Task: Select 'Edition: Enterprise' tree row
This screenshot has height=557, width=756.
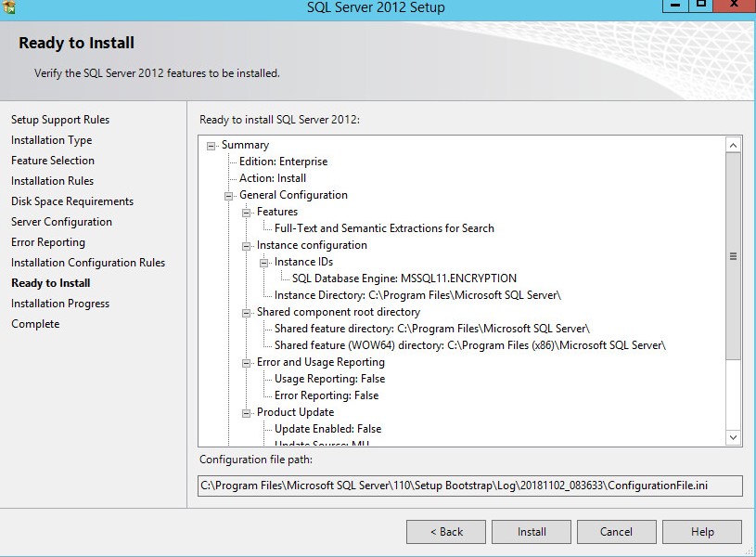Action: pyautogui.click(x=284, y=162)
